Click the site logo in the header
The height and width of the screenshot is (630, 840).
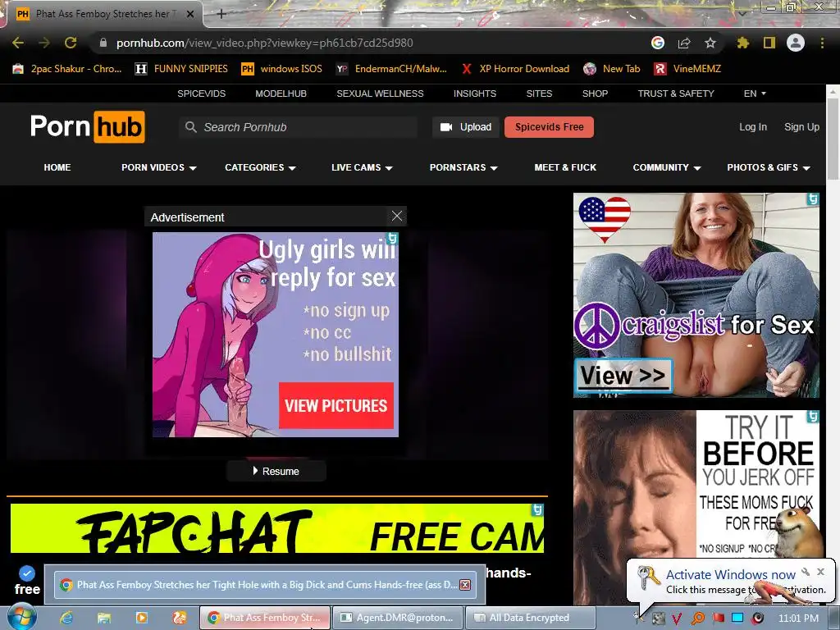88,127
